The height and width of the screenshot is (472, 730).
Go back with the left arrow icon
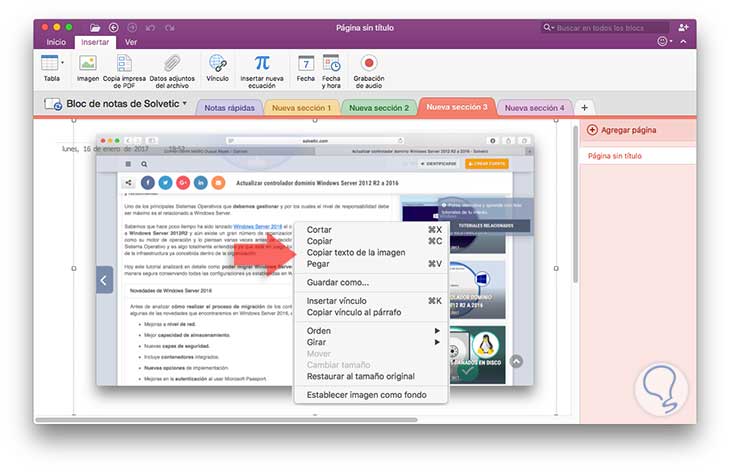click(114, 28)
